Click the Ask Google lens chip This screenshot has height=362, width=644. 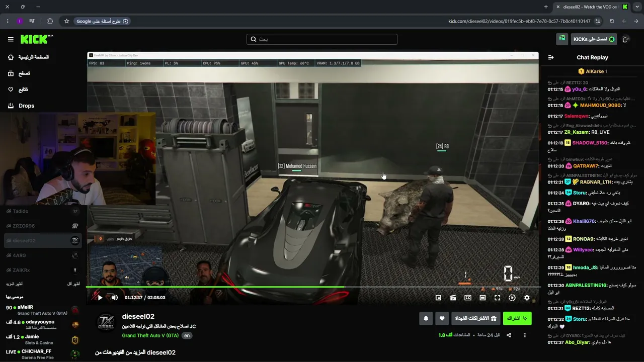click(103, 21)
